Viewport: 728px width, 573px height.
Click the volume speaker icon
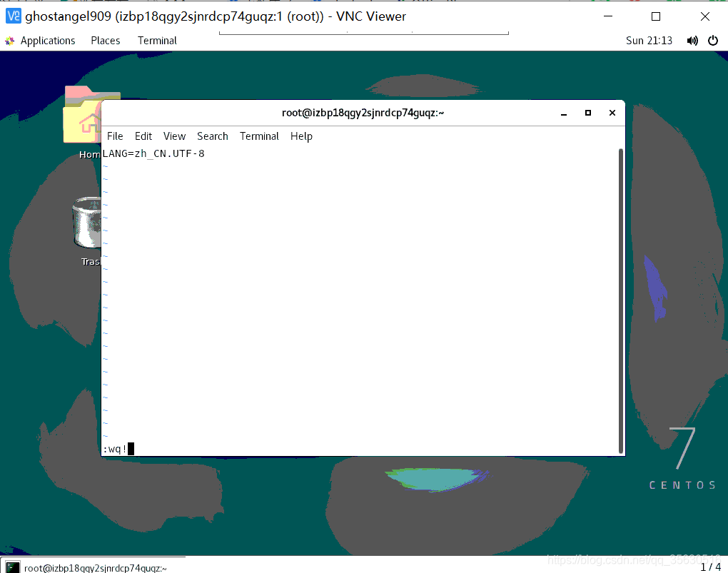tap(692, 41)
